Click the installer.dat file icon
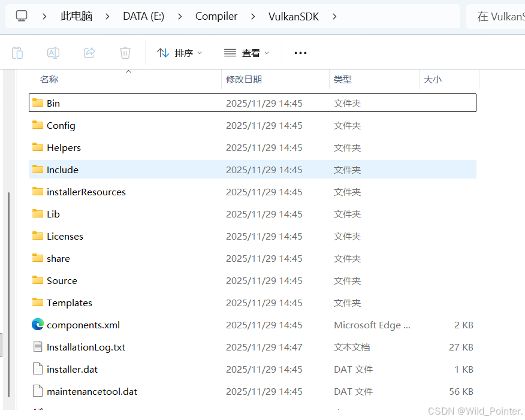The height and width of the screenshot is (420, 525). click(37, 369)
